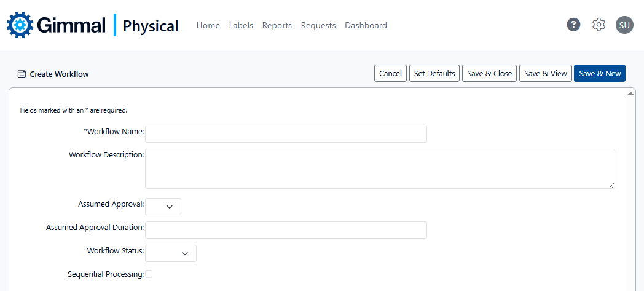Open the Reports menu
This screenshot has width=644, height=291.
tap(277, 25)
